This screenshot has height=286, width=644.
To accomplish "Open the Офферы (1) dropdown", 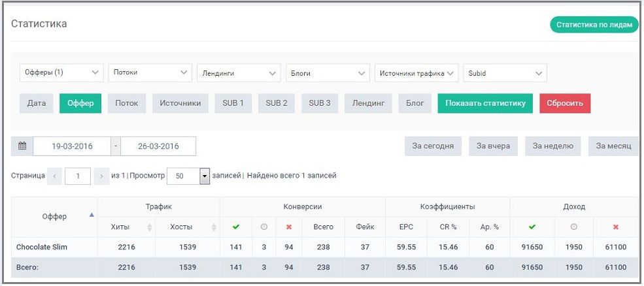I will [x=61, y=73].
